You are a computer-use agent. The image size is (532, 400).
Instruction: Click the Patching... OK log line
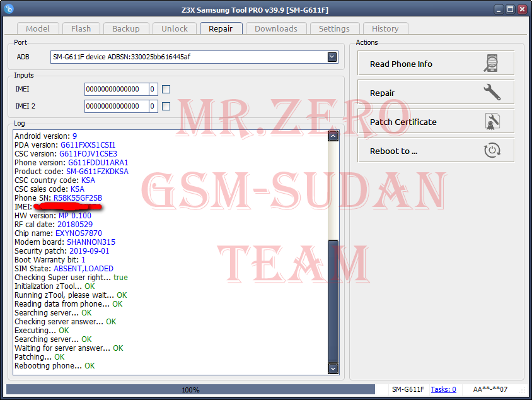pyautogui.click(x=39, y=357)
